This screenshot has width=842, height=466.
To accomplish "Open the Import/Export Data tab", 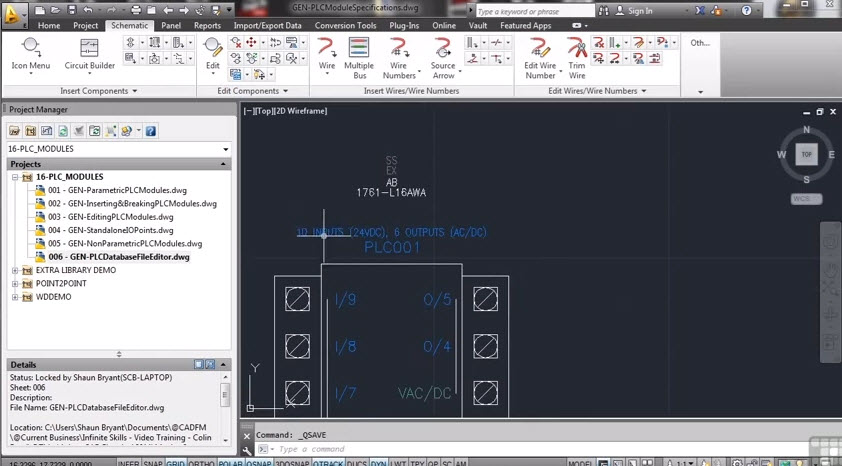I will [267, 25].
